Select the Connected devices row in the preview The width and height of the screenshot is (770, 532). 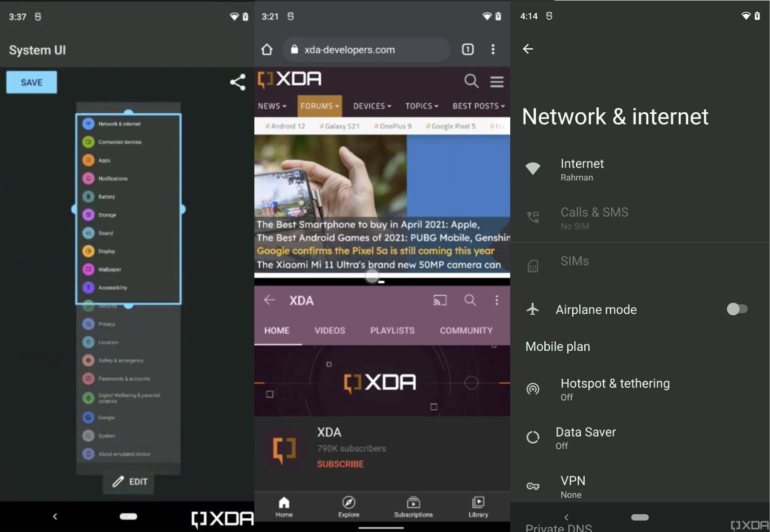pos(129,142)
